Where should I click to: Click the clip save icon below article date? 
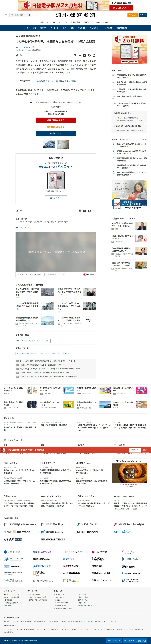[x=17, y=55]
